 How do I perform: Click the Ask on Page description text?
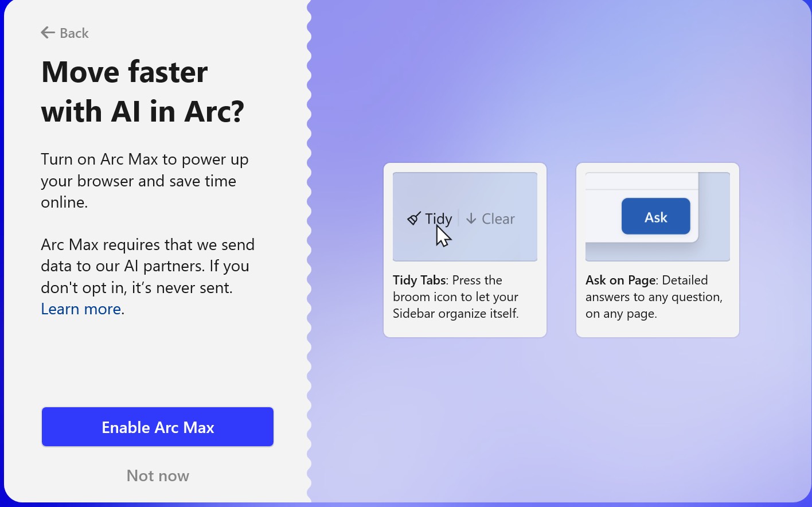(x=654, y=297)
